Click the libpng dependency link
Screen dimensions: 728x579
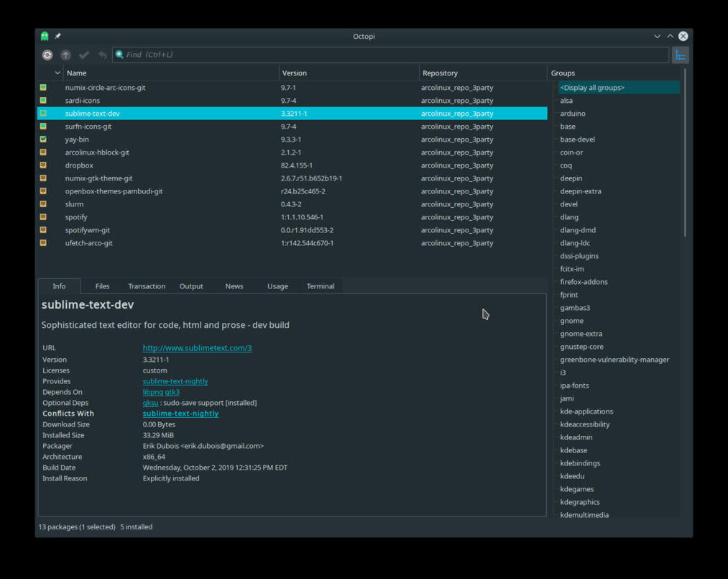(x=153, y=392)
